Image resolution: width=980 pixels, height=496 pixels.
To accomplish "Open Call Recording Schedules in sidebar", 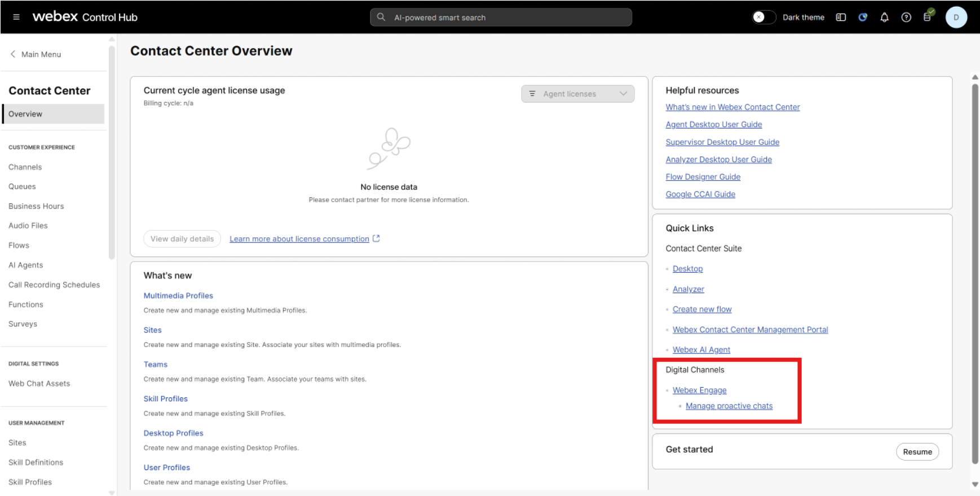I will (x=54, y=285).
